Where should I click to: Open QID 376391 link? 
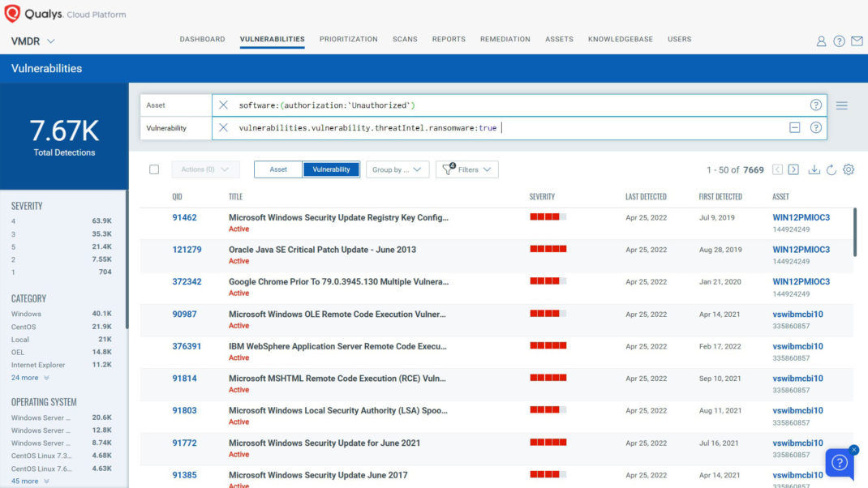187,346
